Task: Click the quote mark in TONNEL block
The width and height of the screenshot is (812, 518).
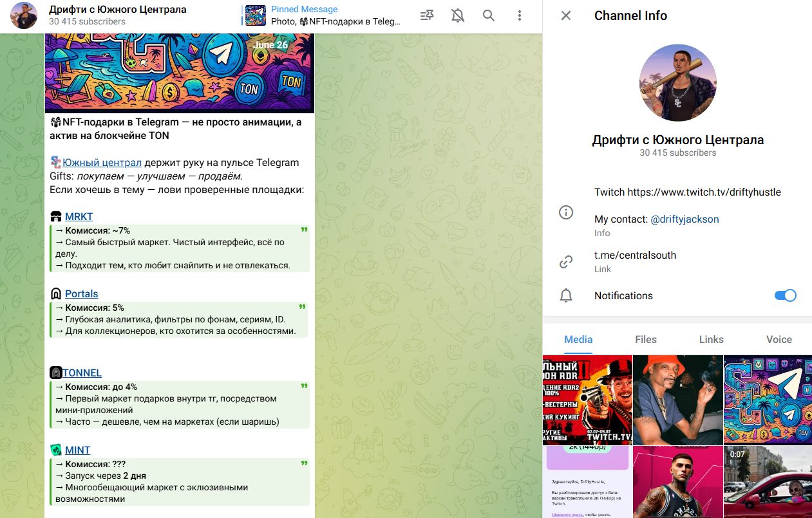Action: [x=304, y=387]
